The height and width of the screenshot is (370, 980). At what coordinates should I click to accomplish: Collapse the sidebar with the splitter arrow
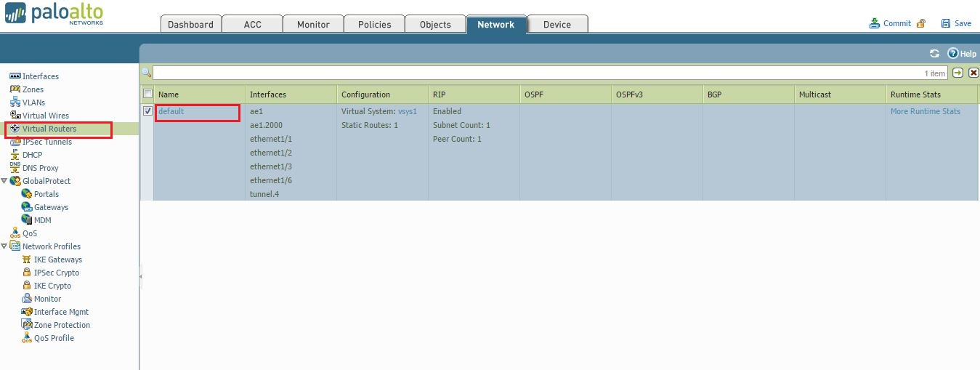tap(141, 277)
